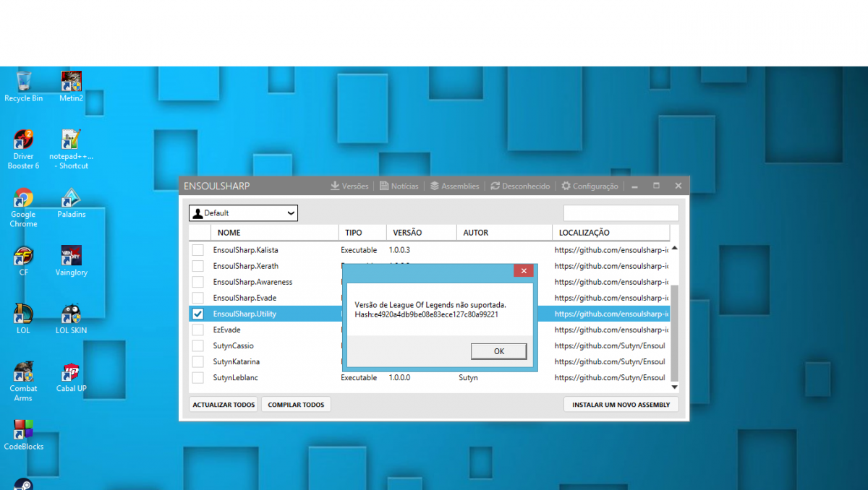The width and height of the screenshot is (868, 490).
Task: Select the SutynLeblanc name text
Action: (234, 377)
